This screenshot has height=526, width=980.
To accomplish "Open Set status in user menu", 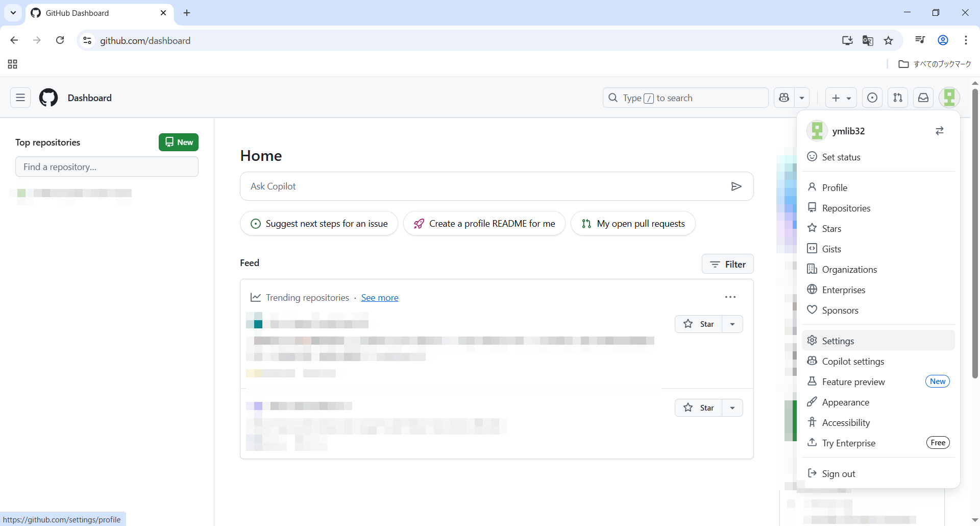I will click(x=841, y=157).
